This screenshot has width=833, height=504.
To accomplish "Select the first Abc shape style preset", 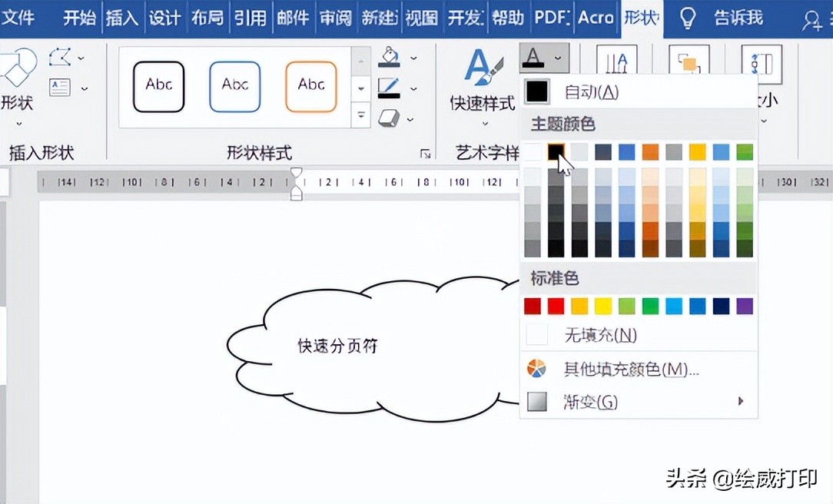I will pos(158,86).
